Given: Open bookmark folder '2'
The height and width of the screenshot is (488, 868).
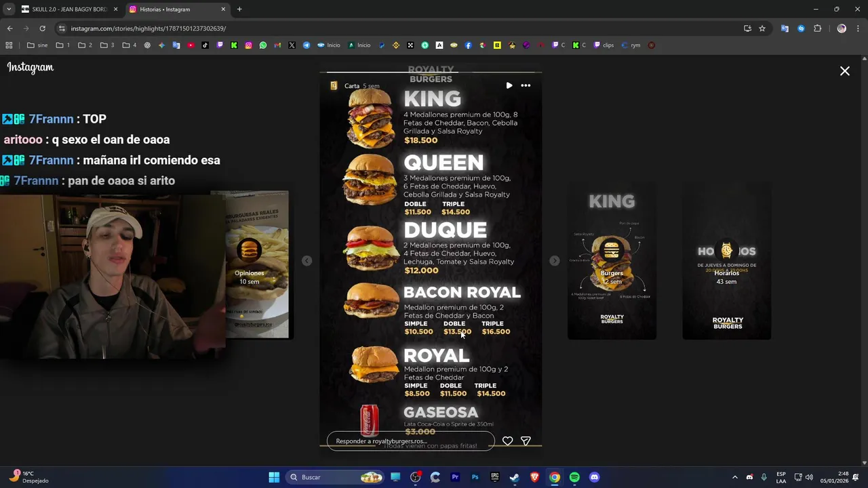Looking at the screenshot, I should [85, 45].
